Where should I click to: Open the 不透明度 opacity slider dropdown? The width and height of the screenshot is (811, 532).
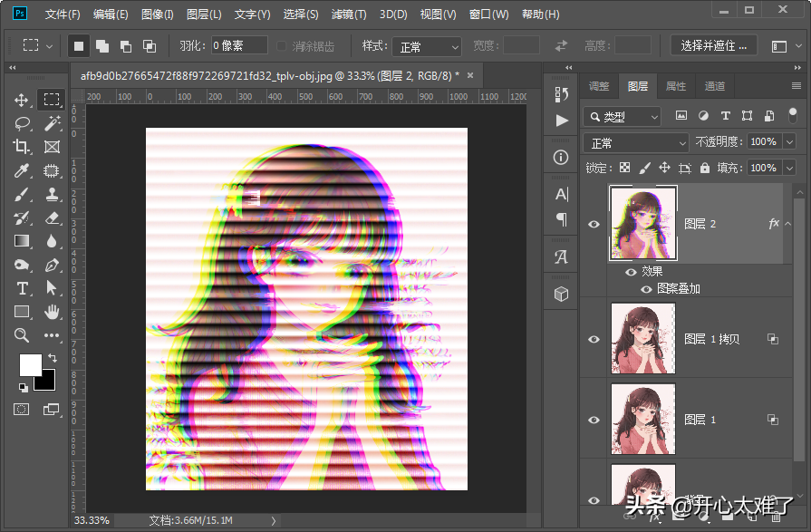coord(789,142)
